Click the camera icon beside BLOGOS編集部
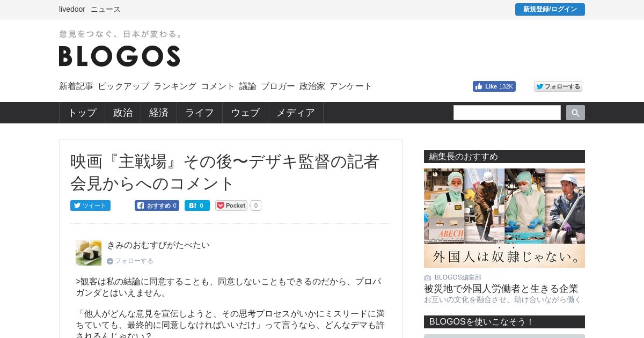 (428, 278)
